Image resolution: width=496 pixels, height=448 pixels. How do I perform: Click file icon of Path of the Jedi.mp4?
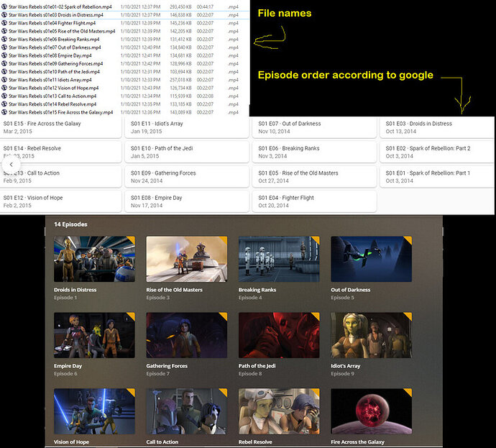click(x=4, y=71)
